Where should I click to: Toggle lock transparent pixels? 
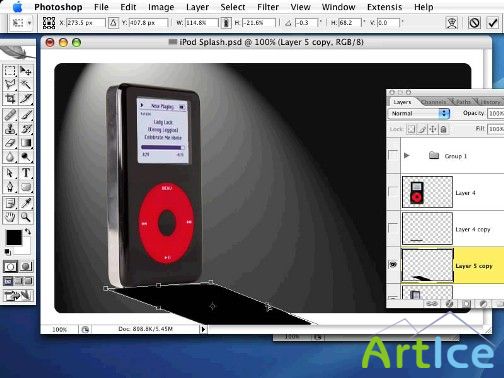click(411, 129)
